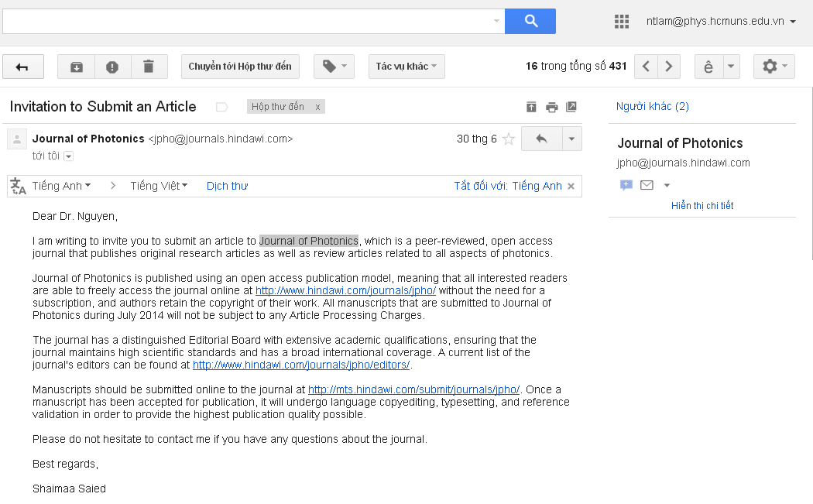813x504 pixels.
Task: Star the Journal of Photonics email
Action: (509, 139)
